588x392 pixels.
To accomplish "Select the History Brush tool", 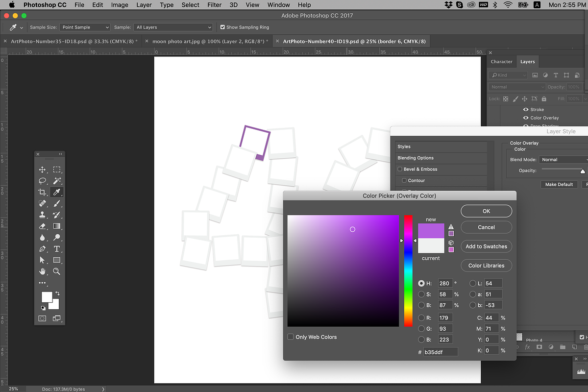I will [x=57, y=215].
